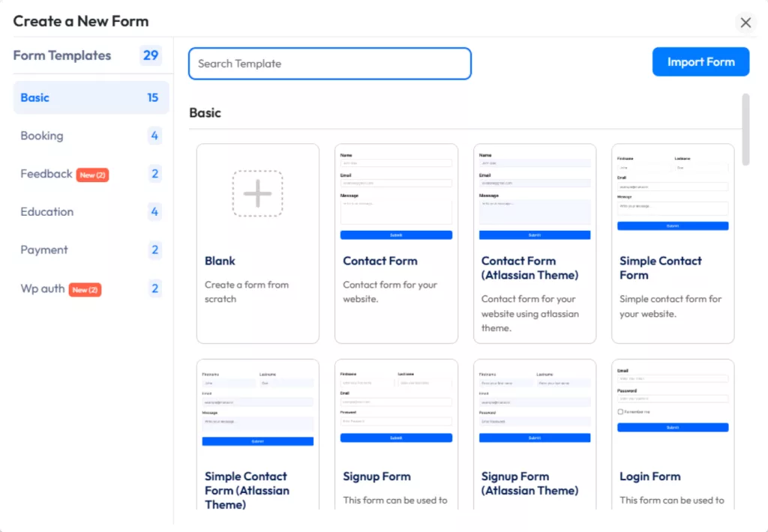Click into the Search Template field
Screen dimensions: 768x532
[x=329, y=64]
